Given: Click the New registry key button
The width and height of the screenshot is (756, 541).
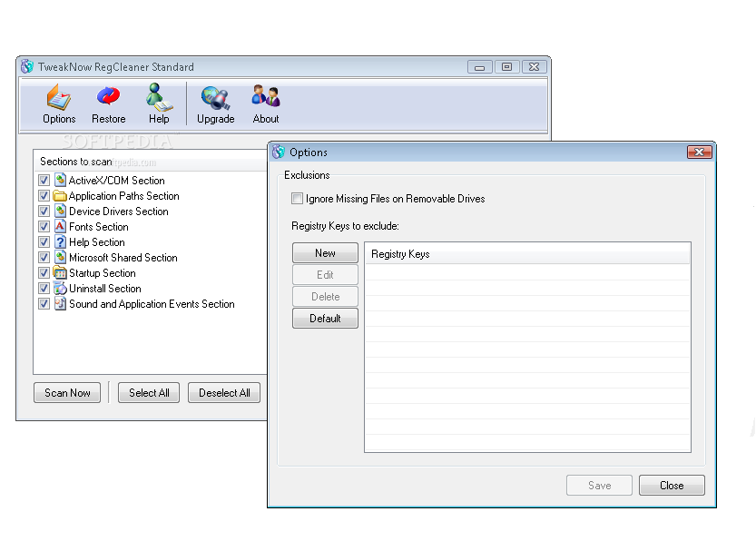Looking at the screenshot, I should (325, 253).
